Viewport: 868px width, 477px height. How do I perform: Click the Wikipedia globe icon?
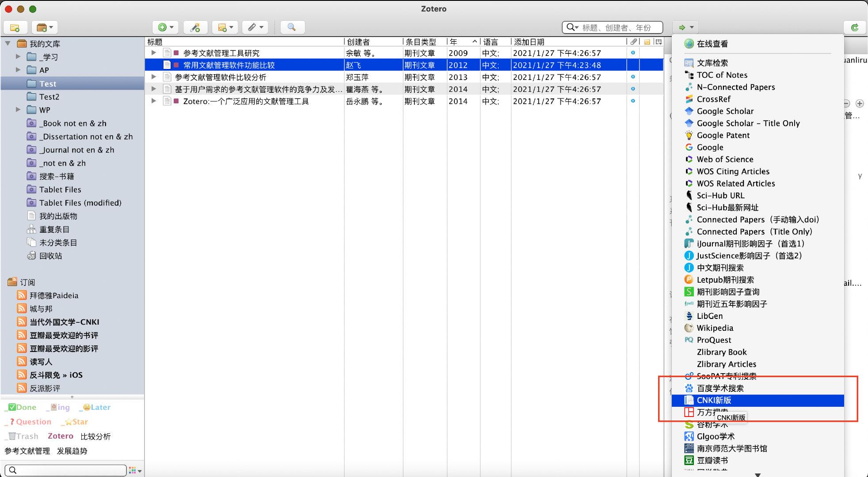[x=689, y=328]
